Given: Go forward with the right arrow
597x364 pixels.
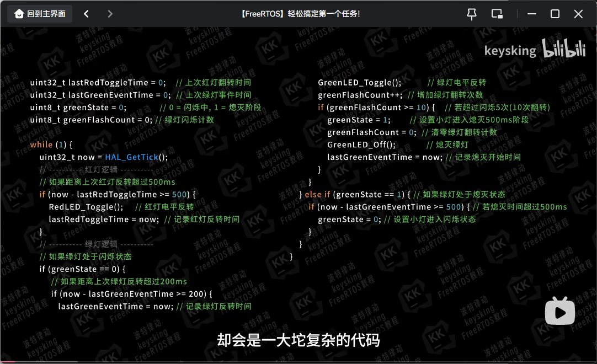Looking at the screenshot, I should pos(110,14).
